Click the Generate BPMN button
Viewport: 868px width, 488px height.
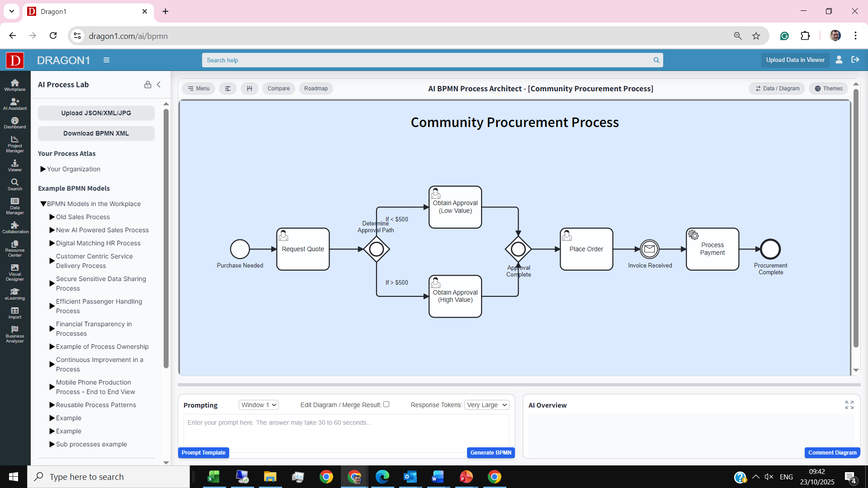click(x=491, y=452)
